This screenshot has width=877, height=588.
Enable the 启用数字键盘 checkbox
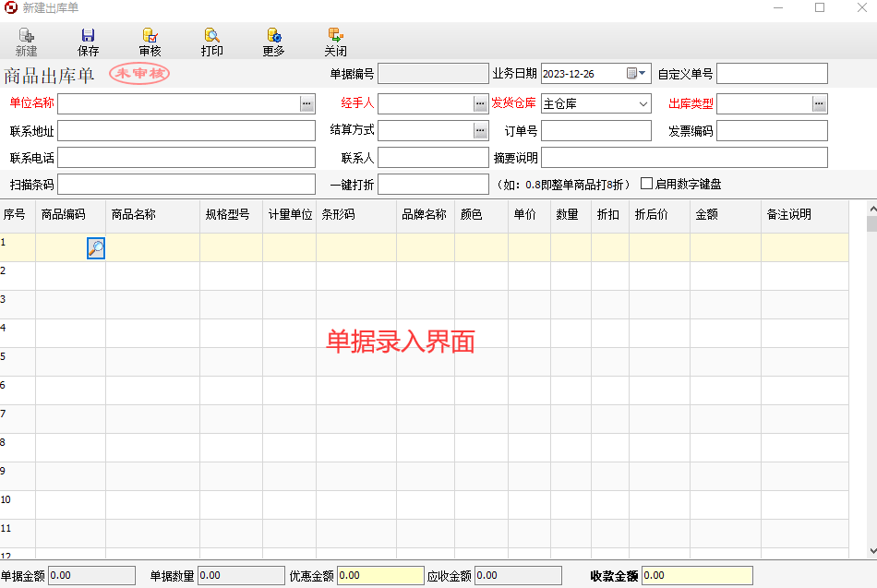pyautogui.click(x=647, y=184)
